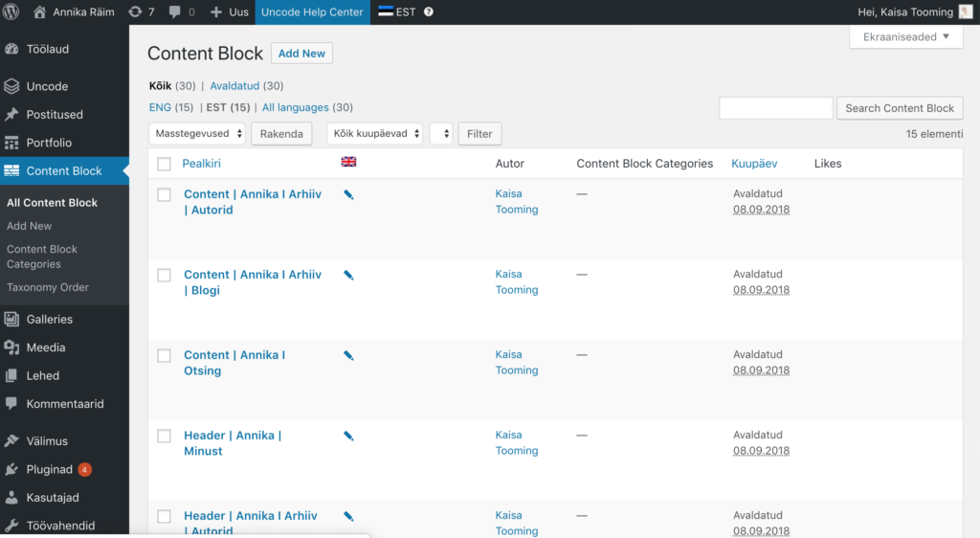
Task: Click the Rakenda apply button
Action: click(281, 134)
